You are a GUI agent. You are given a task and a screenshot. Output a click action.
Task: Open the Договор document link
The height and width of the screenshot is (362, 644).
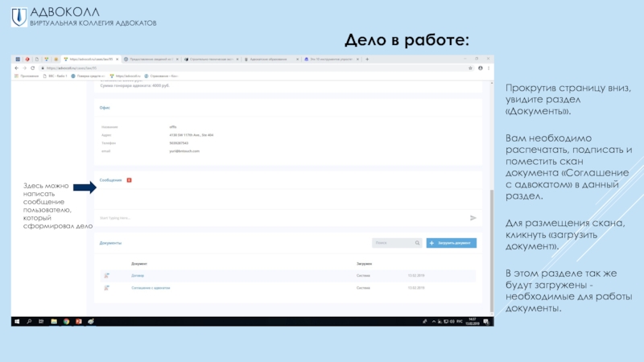click(x=138, y=276)
